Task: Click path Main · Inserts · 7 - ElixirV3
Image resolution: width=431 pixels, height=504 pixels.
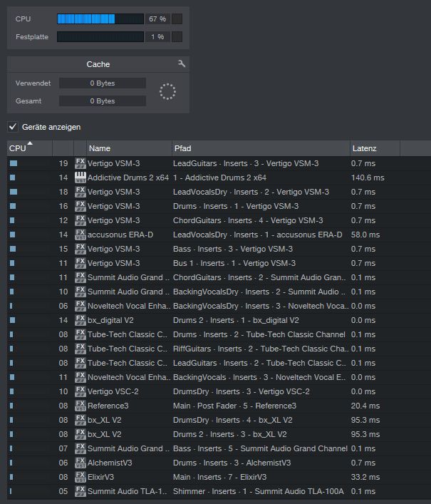Action: pyautogui.click(x=219, y=477)
